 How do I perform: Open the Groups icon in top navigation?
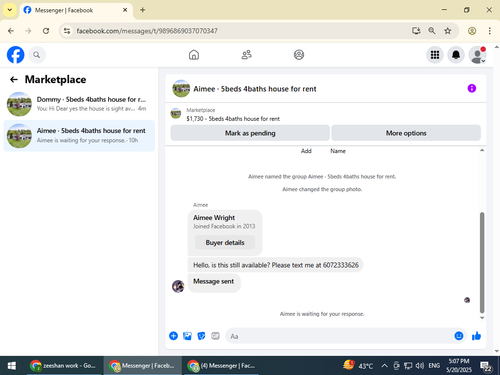pos(299,55)
